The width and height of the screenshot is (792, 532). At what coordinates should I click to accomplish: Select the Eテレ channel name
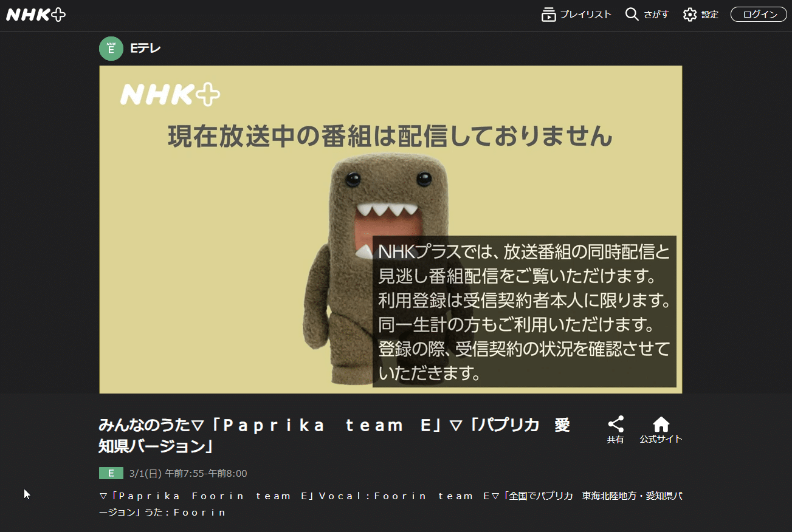click(x=145, y=49)
